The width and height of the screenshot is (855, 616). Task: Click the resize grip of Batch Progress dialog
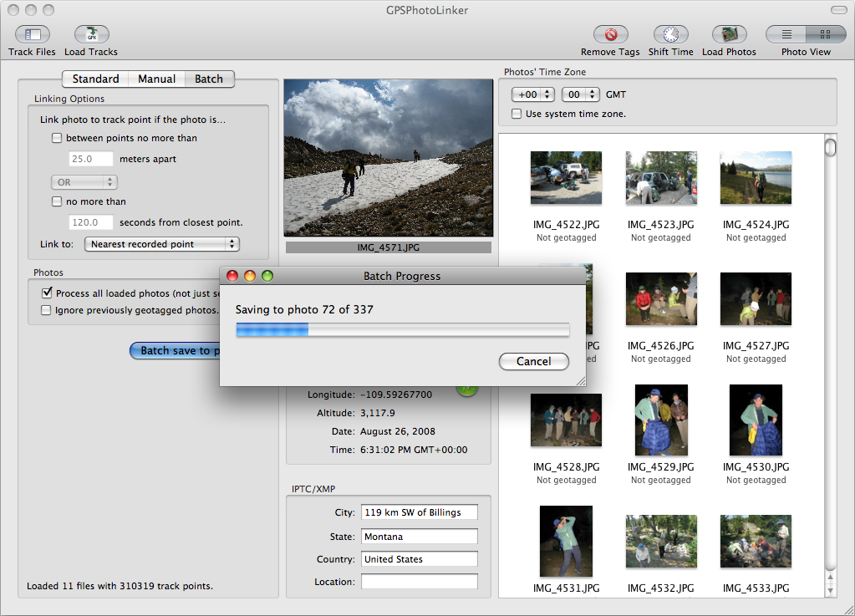click(x=581, y=382)
